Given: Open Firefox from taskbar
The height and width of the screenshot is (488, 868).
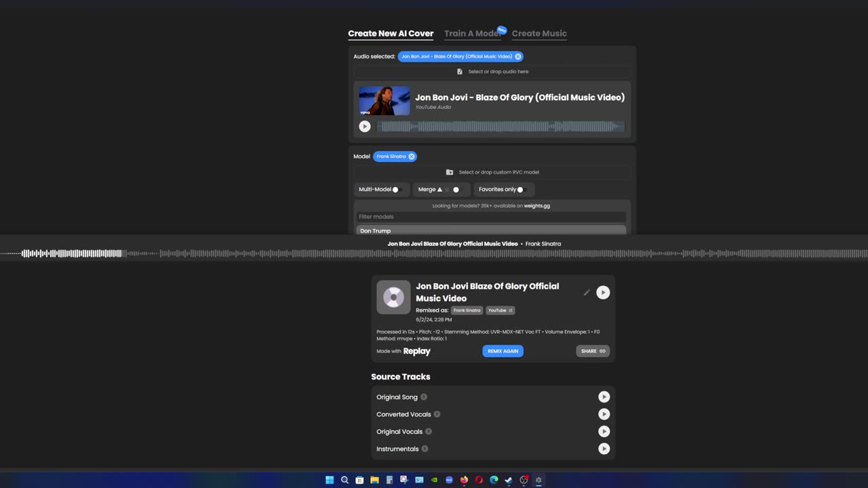Looking at the screenshot, I should click(464, 480).
